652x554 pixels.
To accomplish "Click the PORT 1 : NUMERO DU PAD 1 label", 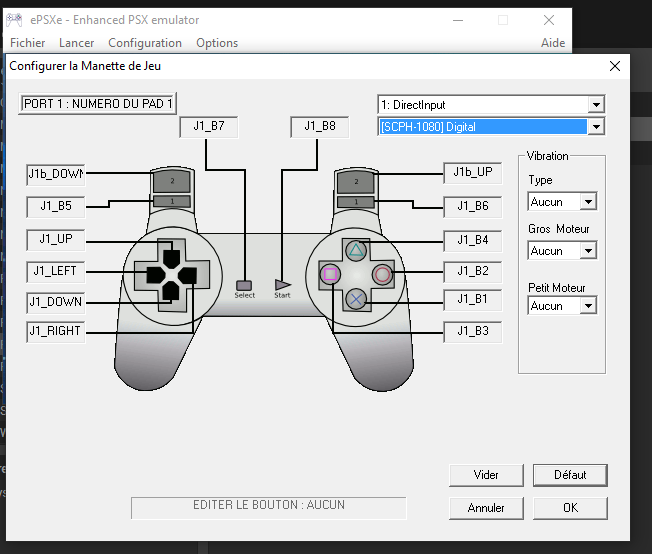I will 98,104.
